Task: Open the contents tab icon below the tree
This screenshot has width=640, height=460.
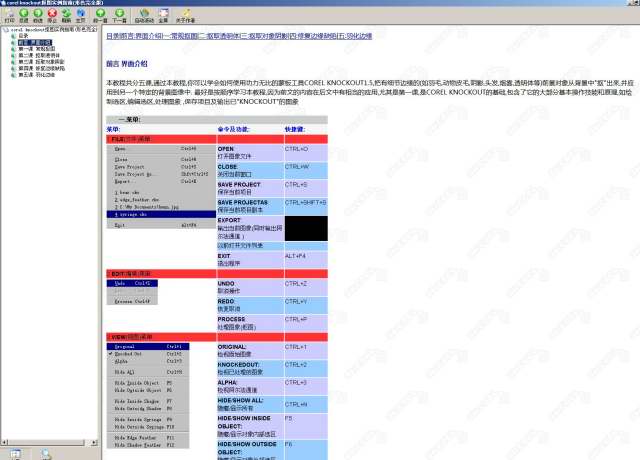Action: click(x=15, y=454)
